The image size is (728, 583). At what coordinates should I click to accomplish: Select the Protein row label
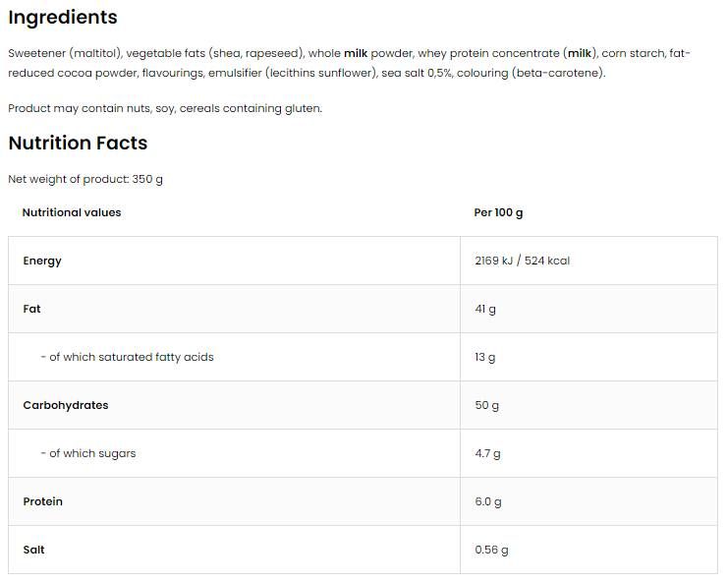click(x=43, y=501)
